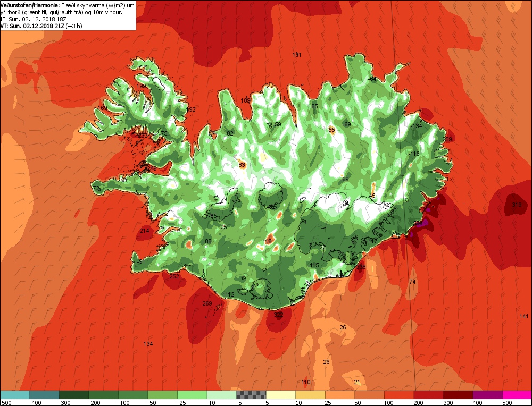Click the -116 value on the map

[x=413, y=154]
